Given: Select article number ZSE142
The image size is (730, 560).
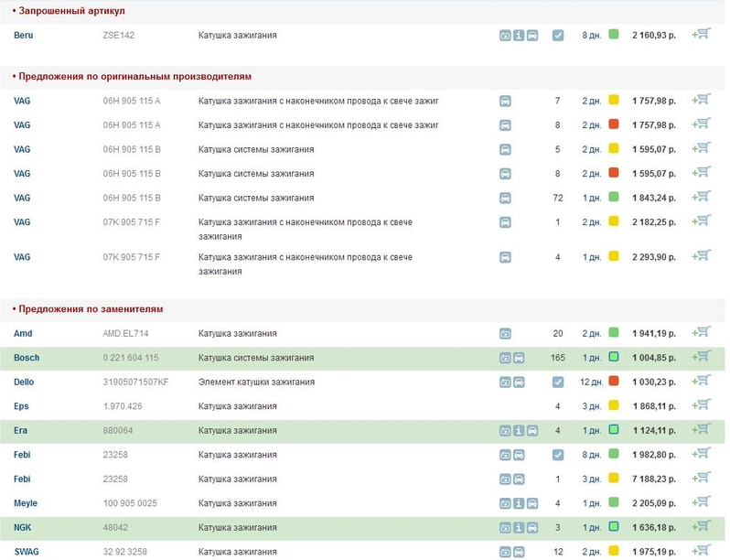Looking at the screenshot, I should click(119, 36).
